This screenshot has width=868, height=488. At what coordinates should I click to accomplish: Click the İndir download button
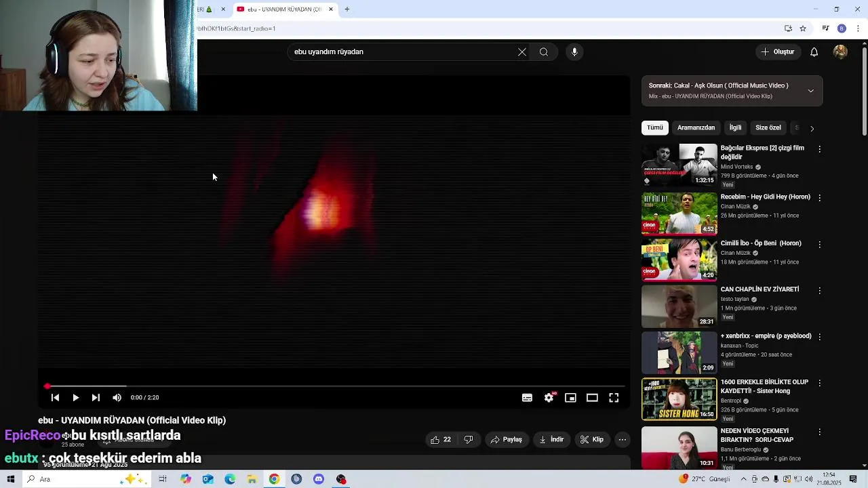tap(551, 440)
